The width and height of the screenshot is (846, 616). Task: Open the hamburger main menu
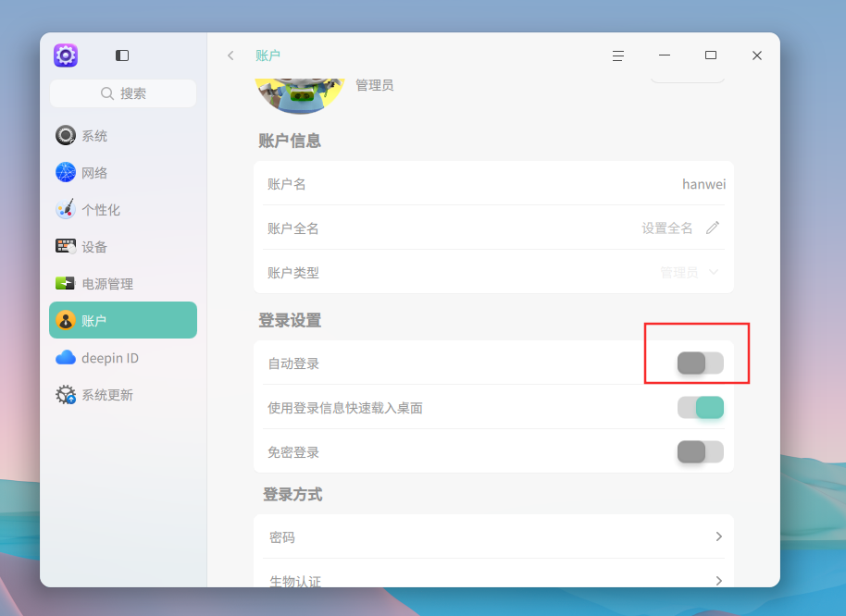pos(618,55)
